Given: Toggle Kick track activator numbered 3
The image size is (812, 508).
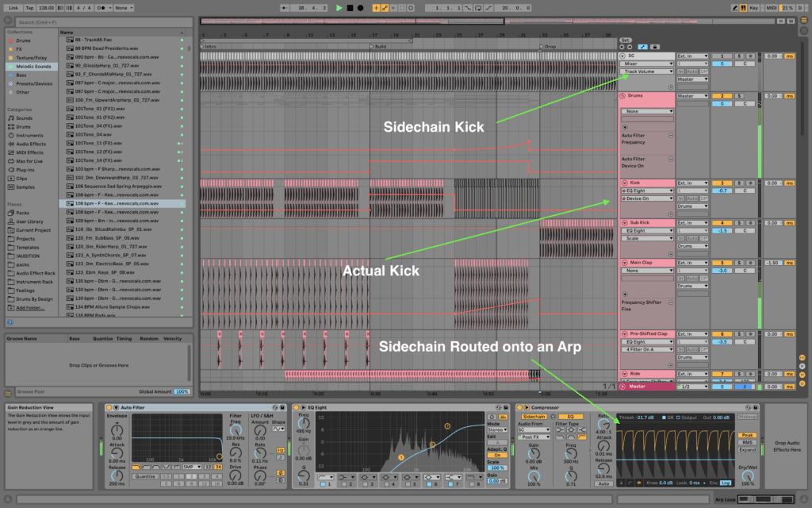Looking at the screenshot, I should 722,183.
